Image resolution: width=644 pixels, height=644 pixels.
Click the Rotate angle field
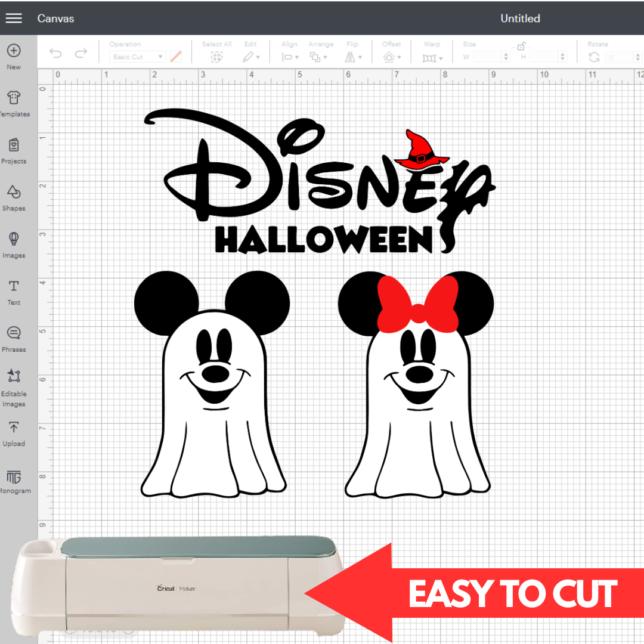point(619,57)
